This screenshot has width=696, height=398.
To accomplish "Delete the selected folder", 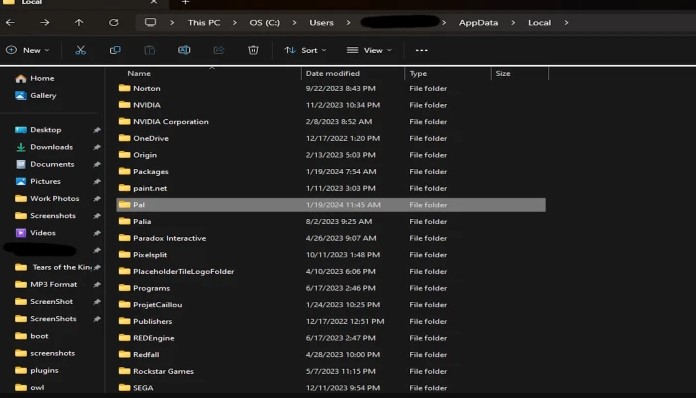I will coord(253,50).
